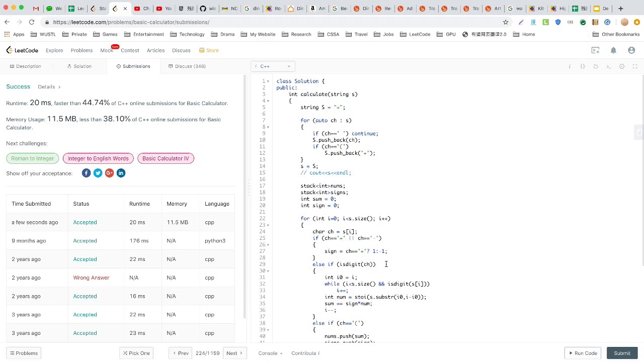Open the LeetCode bookmarks folder
The image size is (644, 362).
[416, 34]
